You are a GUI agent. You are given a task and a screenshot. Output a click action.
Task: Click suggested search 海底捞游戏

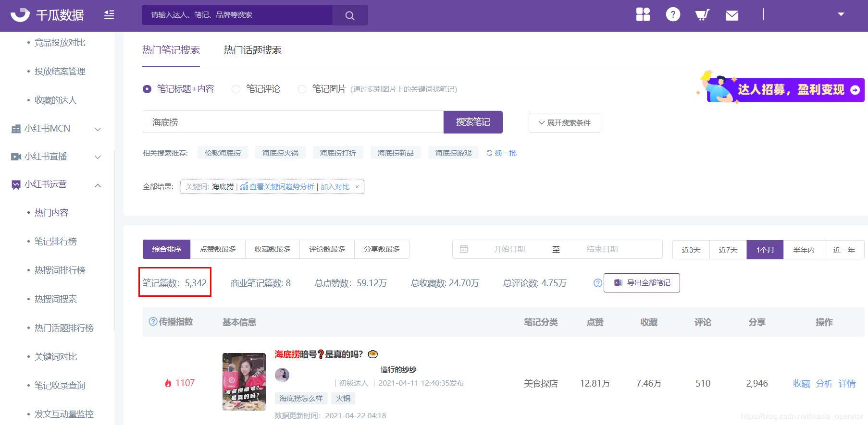[x=453, y=153]
